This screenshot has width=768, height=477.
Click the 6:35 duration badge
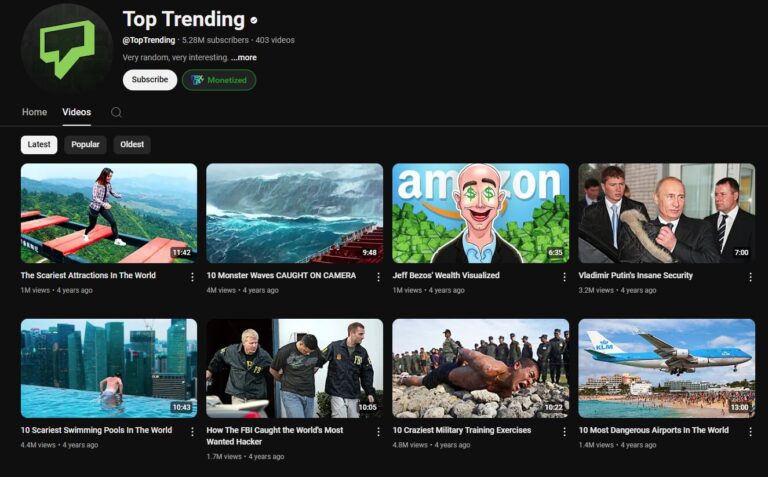(x=555, y=253)
